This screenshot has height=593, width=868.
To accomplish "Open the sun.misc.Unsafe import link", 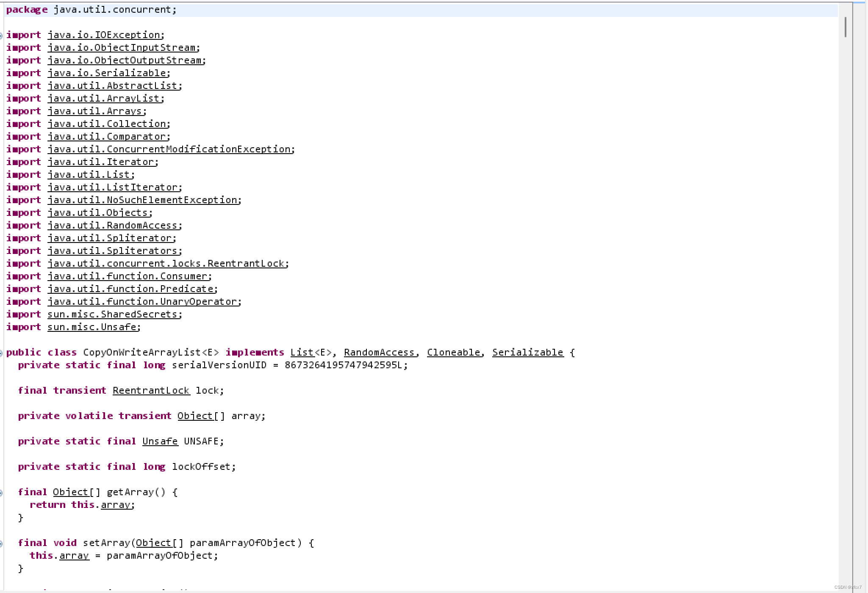I will coord(92,327).
